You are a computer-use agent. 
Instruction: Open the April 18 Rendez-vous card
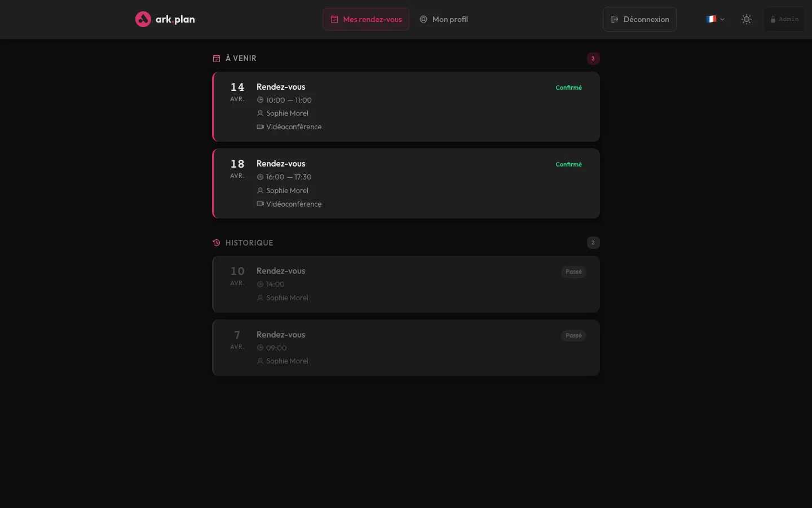tap(406, 183)
